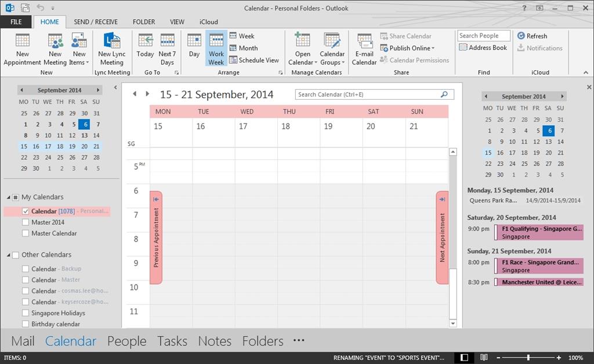Viewport: 594px width, 364px height.
Task: Open the FOLDER tab
Action: click(x=144, y=22)
